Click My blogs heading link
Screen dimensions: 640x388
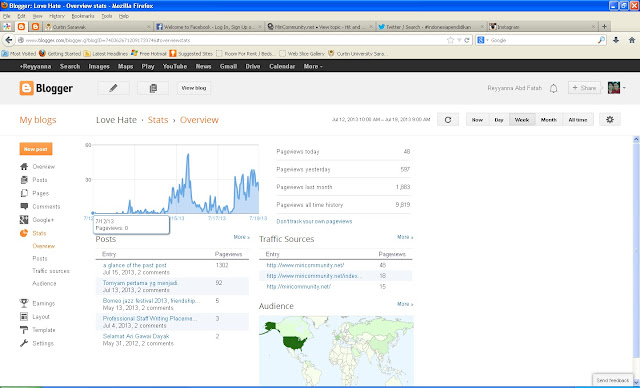tap(38, 120)
